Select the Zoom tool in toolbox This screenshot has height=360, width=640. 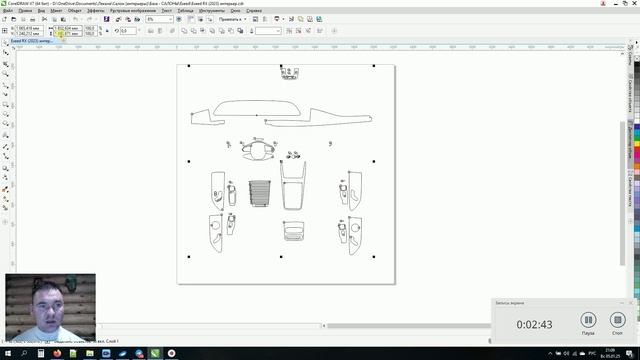5,74
